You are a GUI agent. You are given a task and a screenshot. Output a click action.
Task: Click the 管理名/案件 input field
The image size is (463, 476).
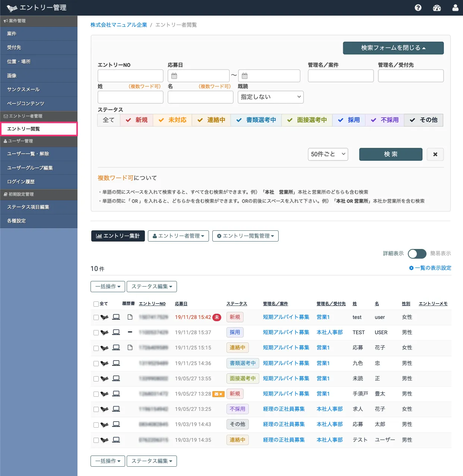click(341, 76)
